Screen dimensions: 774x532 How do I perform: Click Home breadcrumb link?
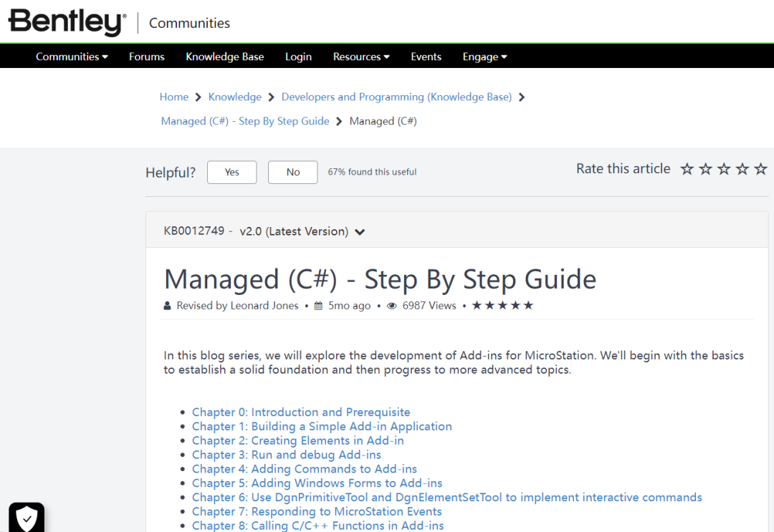tap(173, 97)
